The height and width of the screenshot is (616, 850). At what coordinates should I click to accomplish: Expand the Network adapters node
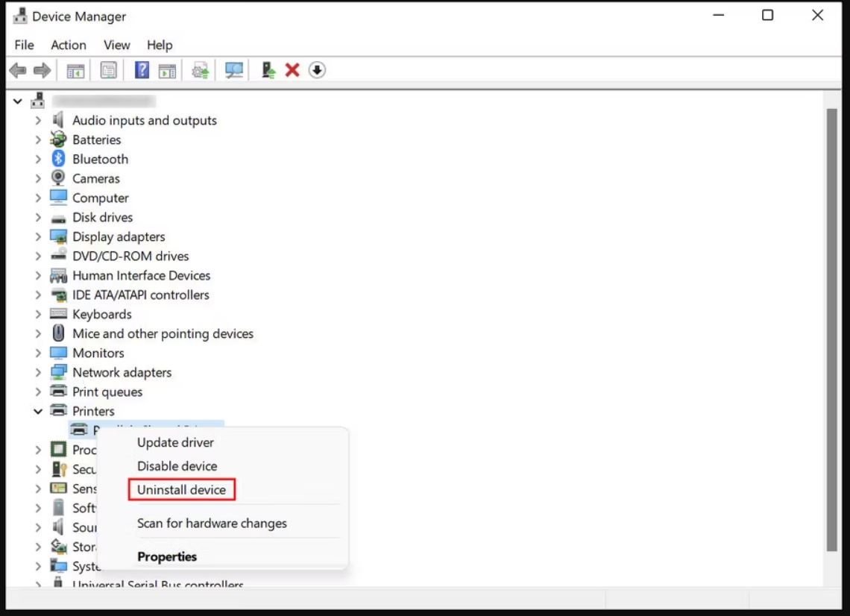click(38, 373)
